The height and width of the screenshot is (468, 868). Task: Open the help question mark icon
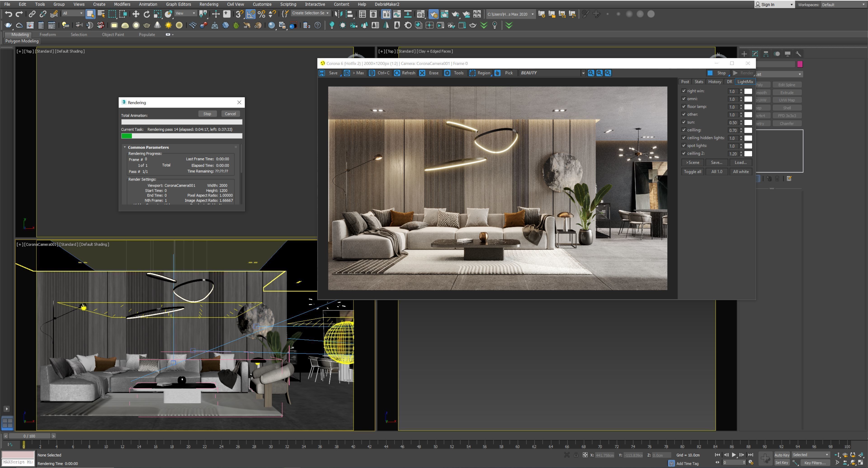coord(317,25)
